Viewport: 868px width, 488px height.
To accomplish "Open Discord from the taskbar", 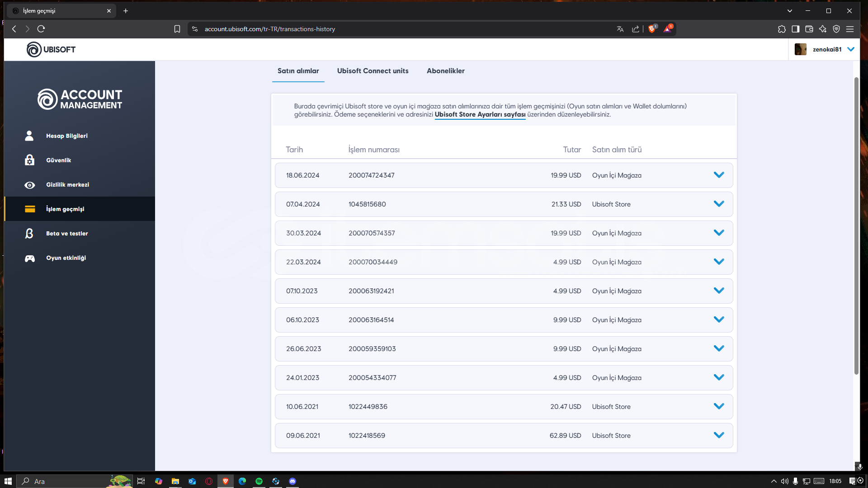I will point(292,481).
